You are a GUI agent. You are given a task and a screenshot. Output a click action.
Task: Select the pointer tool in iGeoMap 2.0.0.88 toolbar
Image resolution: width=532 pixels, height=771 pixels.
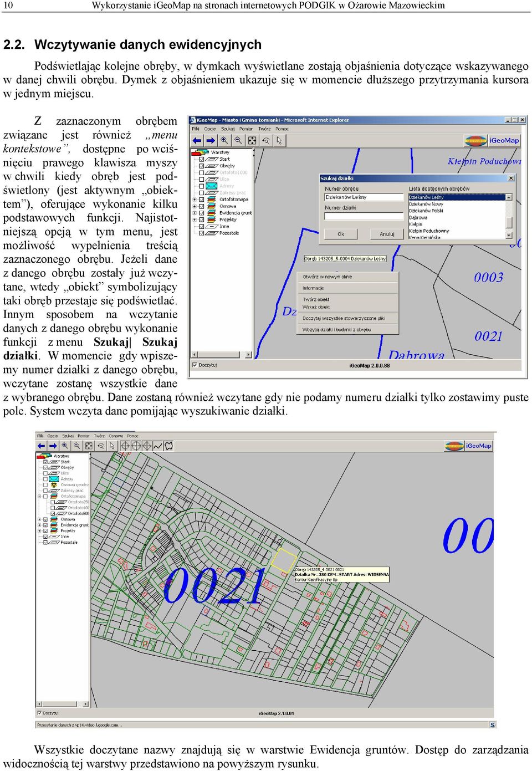[x=279, y=140]
